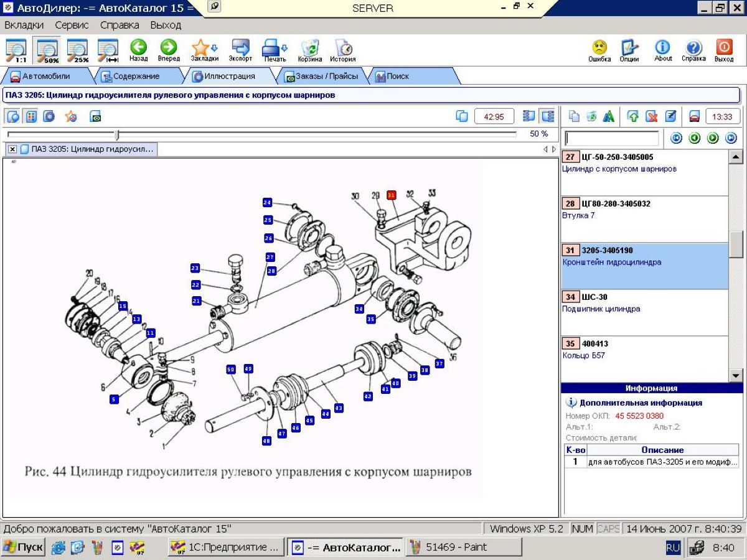Click the red X delete icon in the parts panel
The width and height of the screenshot is (747, 560).
point(652,116)
